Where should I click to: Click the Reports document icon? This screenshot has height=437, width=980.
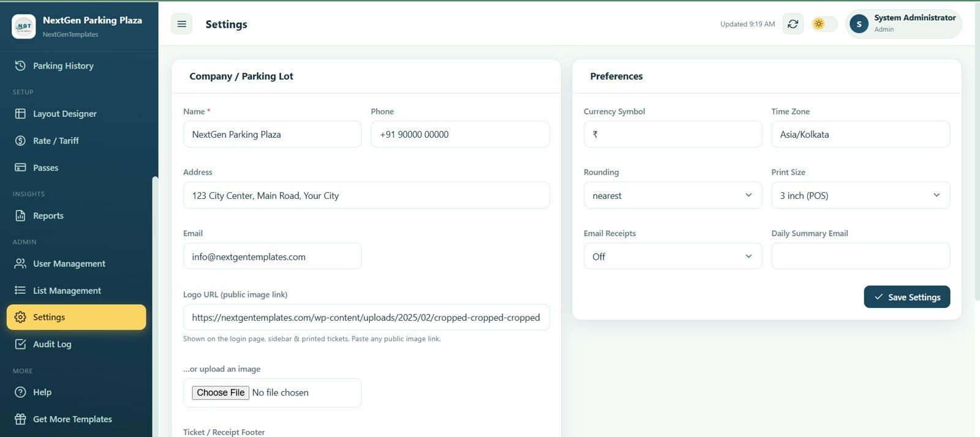[x=20, y=215]
